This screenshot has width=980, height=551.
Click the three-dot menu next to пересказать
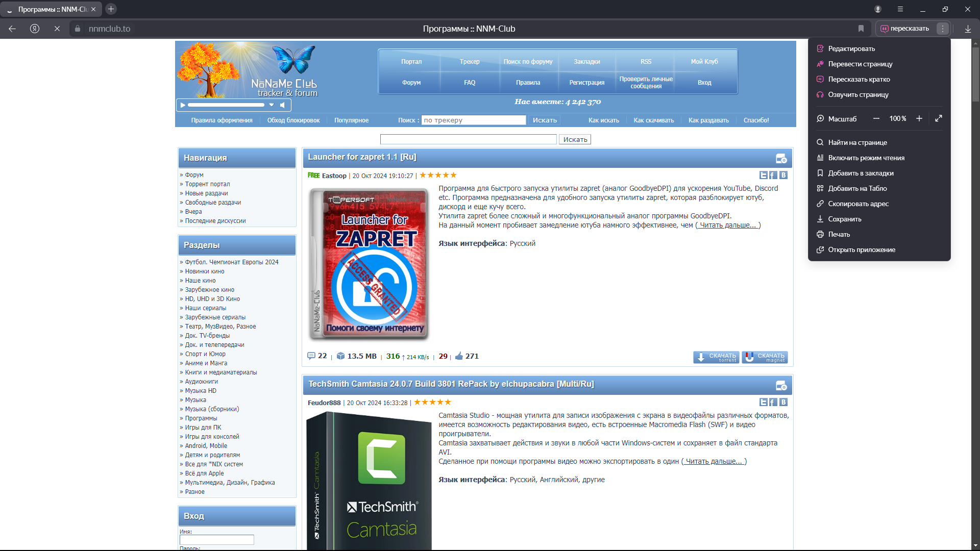point(943,29)
